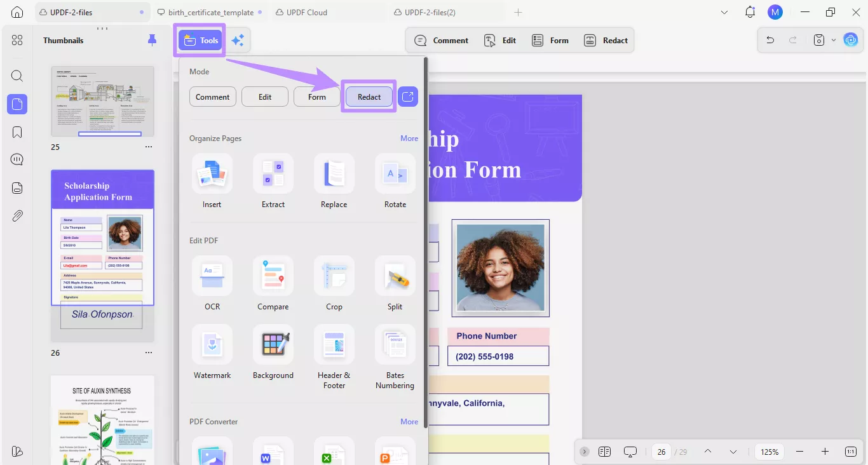Open the notifications bell
The width and height of the screenshot is (868, 465).
click(x=750, y=12)
